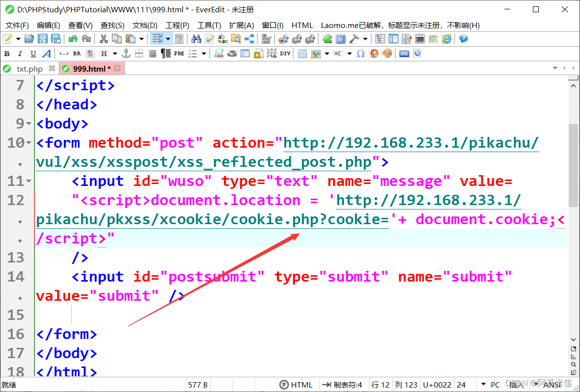This screenshot has width=580, height=392.
Task: Click the Paste clipboard icon
Action: pyautogui.click(x=130, y=39)
